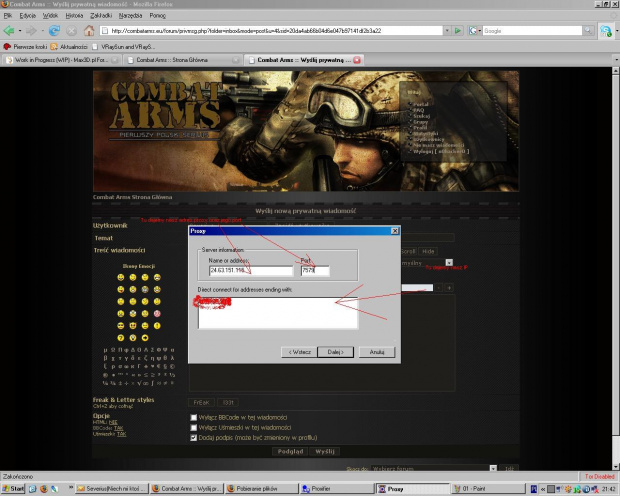Open the Windows Start button
Image resolution: width=620 pixels, height=496 pixels.
[x=13, y=489]
